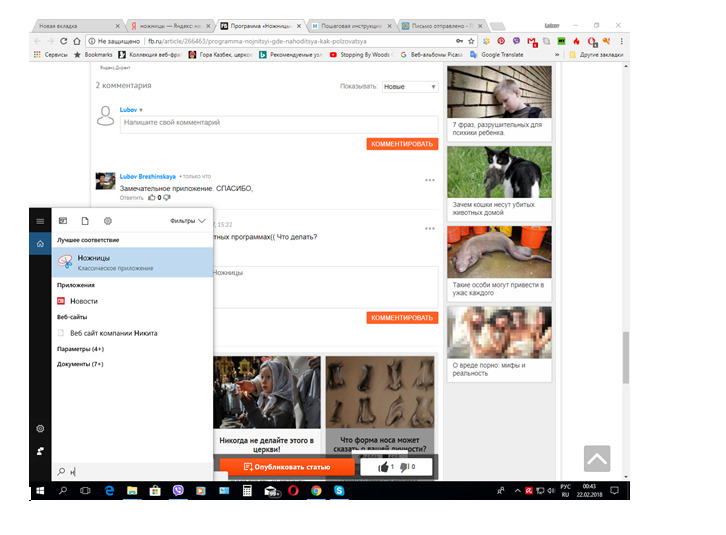This screenshot has width=726, height=535.
Task: Launch Microsoft Edge from taskbar
Action: [x=109, y=491]
